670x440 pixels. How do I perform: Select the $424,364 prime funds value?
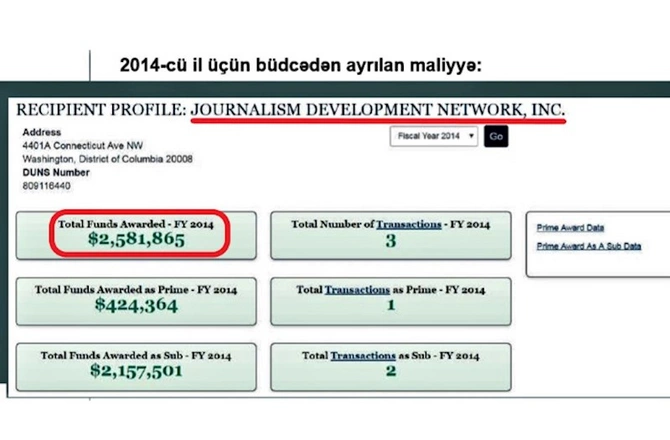point(136,305)
